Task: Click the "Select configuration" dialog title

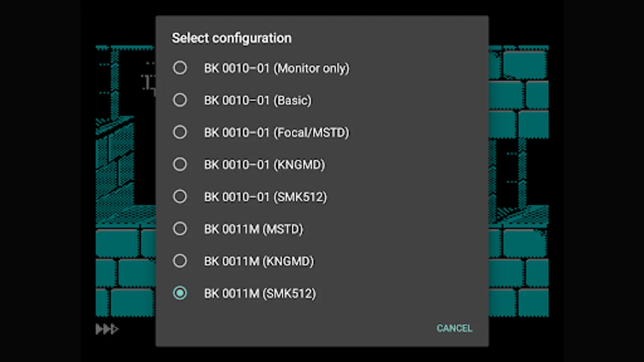Action: click(x=231, y=38)
